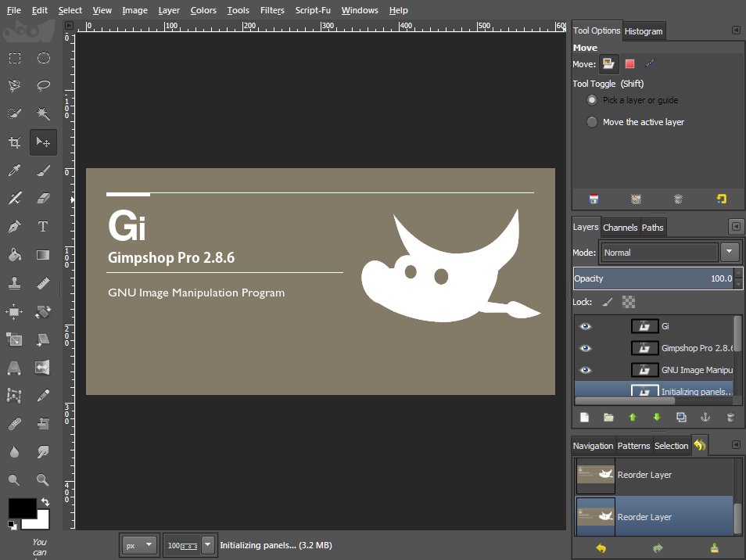Screen dimensions: 746x560
Task: Switch to the Paths tab
Action: click(x=652, y=228)
